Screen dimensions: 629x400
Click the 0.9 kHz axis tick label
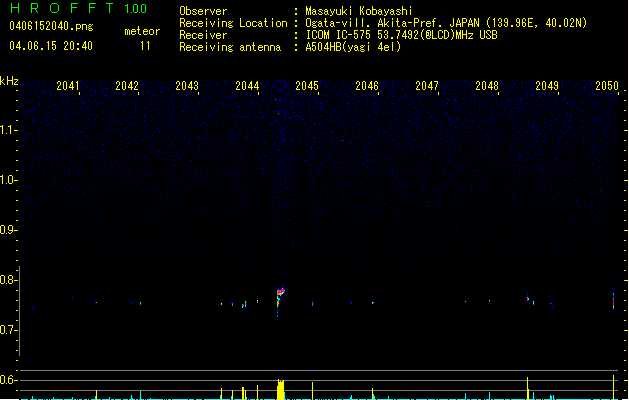(x=8, y=230)
